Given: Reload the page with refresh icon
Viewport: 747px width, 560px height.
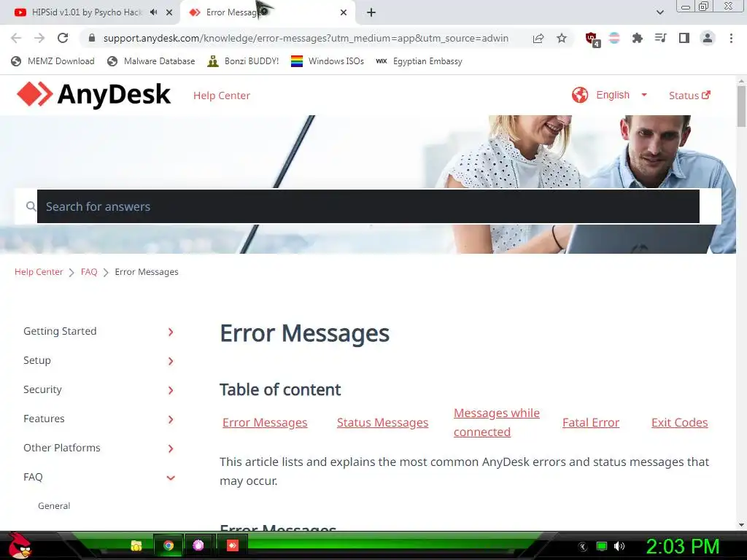Looking at the screenshot, I should pos(63,38).
